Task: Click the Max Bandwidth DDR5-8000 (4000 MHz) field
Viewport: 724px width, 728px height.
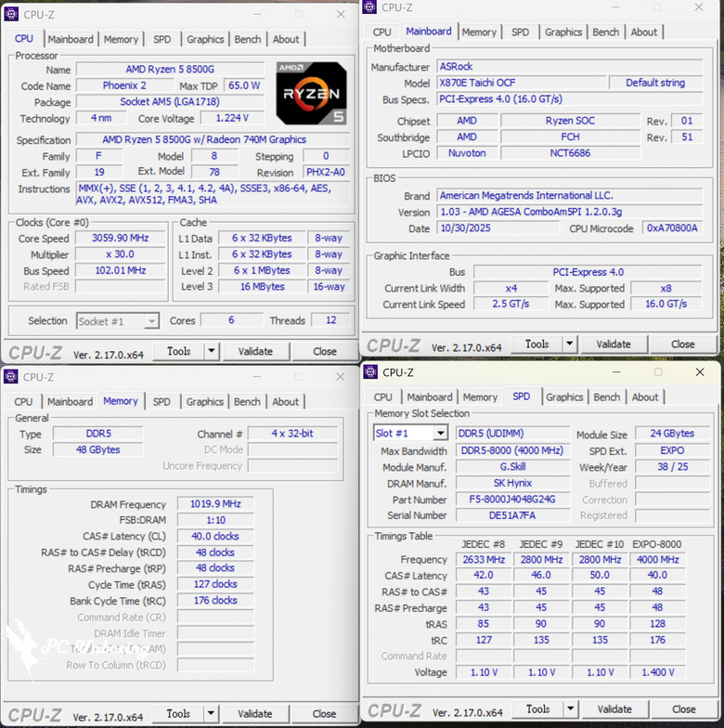Action: tap(512, 450)
